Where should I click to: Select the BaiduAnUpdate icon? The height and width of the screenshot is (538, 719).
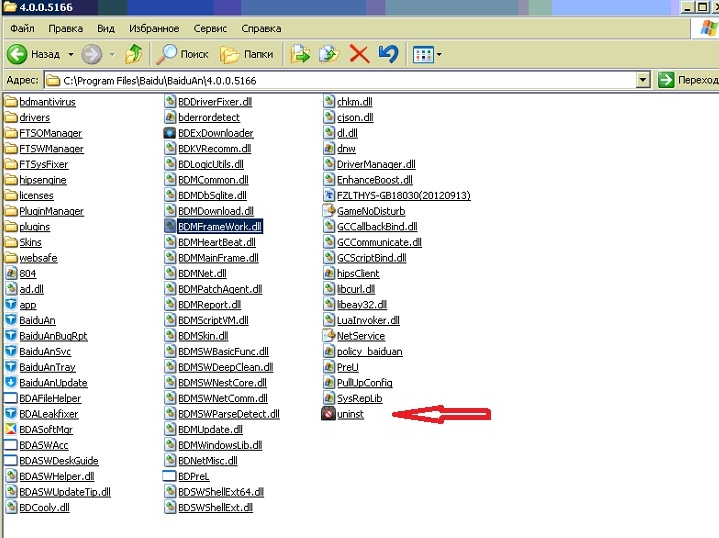coord(11,383)
